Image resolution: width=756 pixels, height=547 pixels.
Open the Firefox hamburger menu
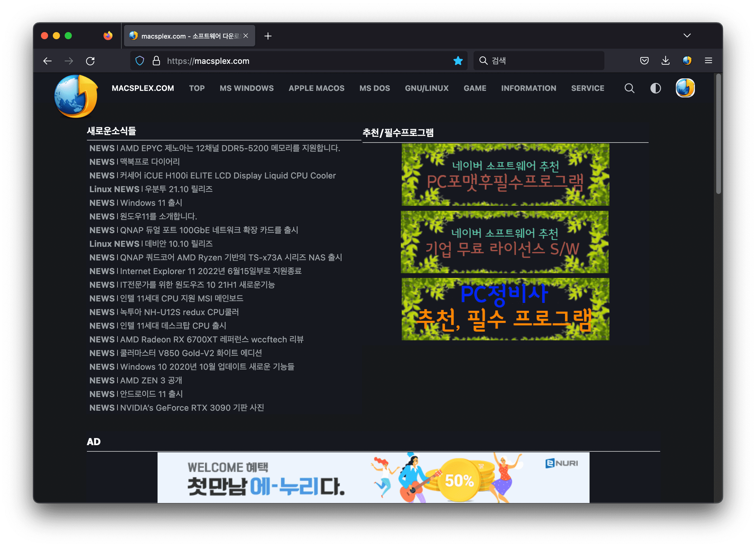708,61
